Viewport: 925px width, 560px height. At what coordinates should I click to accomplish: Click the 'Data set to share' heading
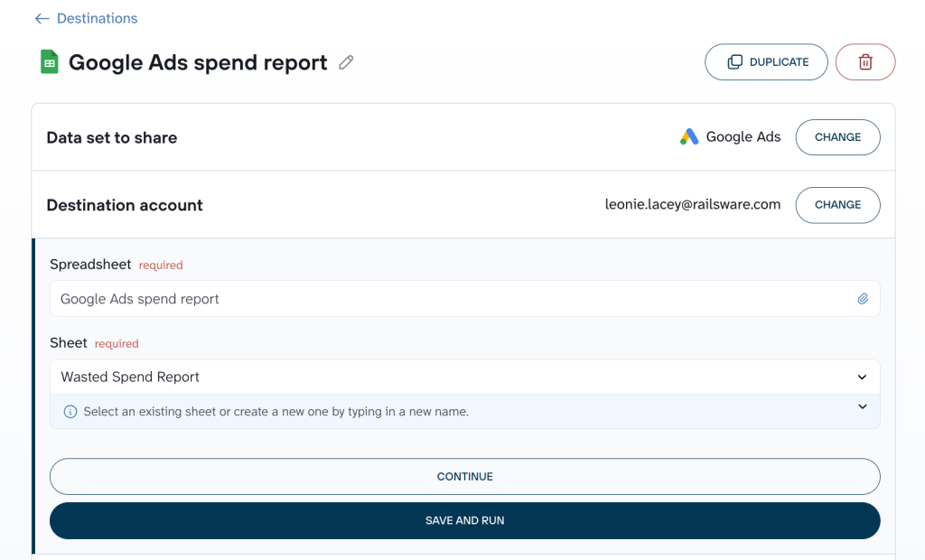112,137
